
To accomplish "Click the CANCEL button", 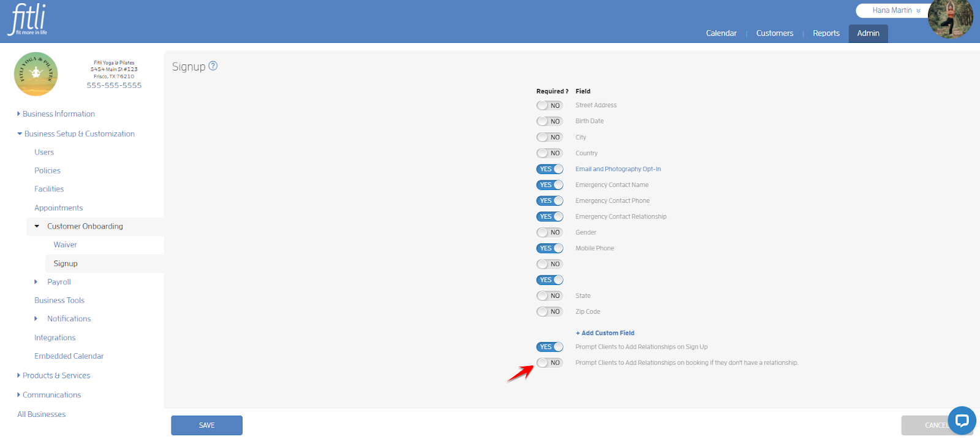I will coord(936,425).
